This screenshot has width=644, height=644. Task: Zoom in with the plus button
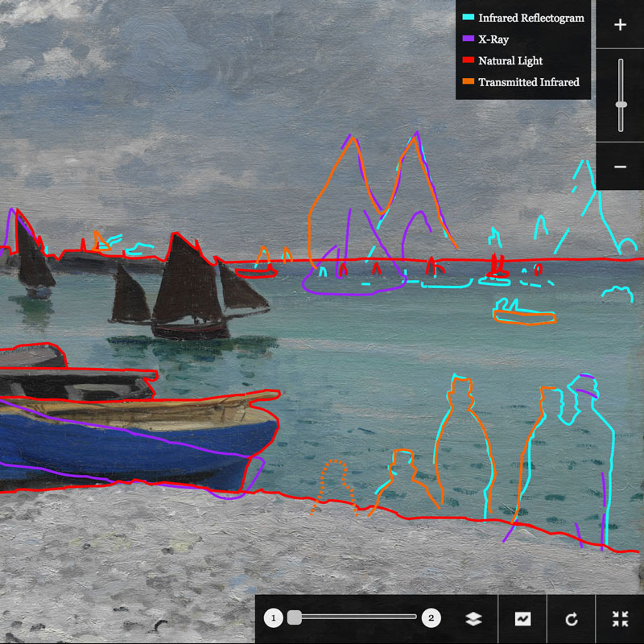click(620, 25)
